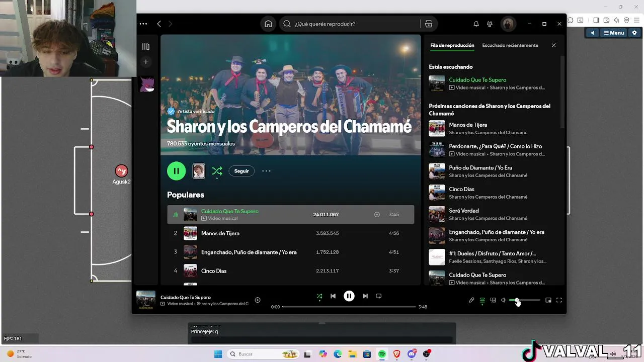Open game settings gear button
Viewport: 644px width, 362px height.
[x=634, y=33]
